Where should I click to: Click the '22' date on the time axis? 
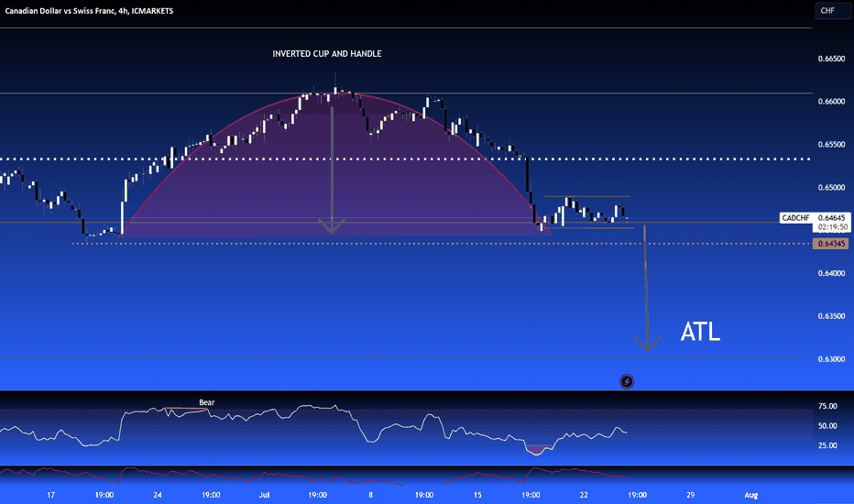point(584,495)
